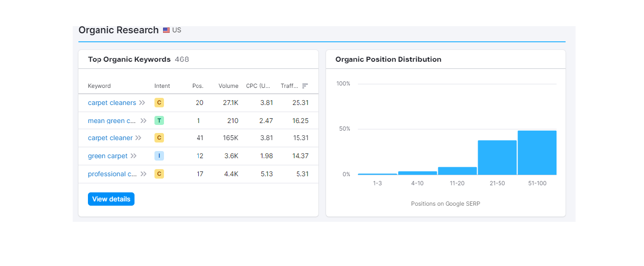The image size is (644, 266).
Task: Click the Top Organic Keywords heading
Action: pos(129,59)
